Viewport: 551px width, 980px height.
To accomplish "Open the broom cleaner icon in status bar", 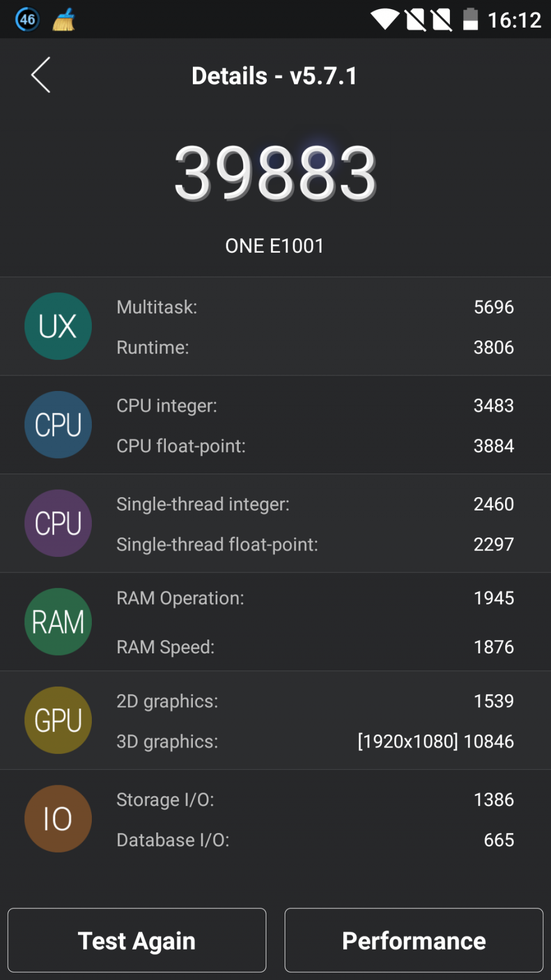I will (64, 19).
